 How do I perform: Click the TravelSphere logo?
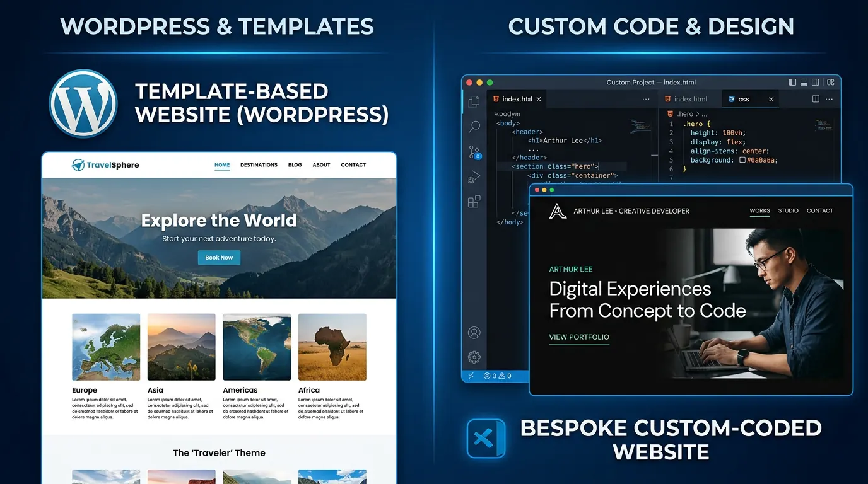coord(105,165)
